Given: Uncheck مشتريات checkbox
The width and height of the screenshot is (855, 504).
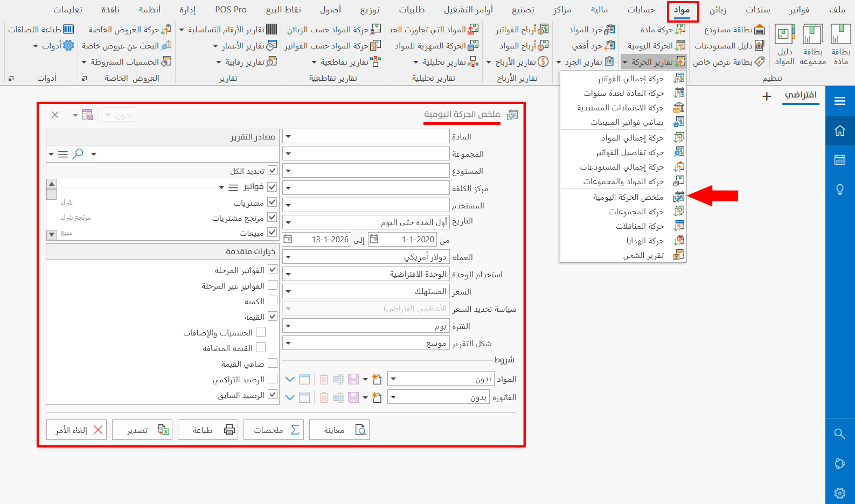Looking at the screenshot, I should [272, 202].
